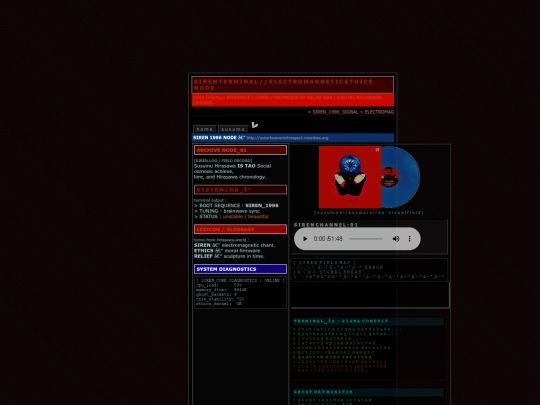The width and height of the screenshot is (540, 405).
Task: Click the SYSTEM DIAGNOSTICS header
Action: pos(240,269)
